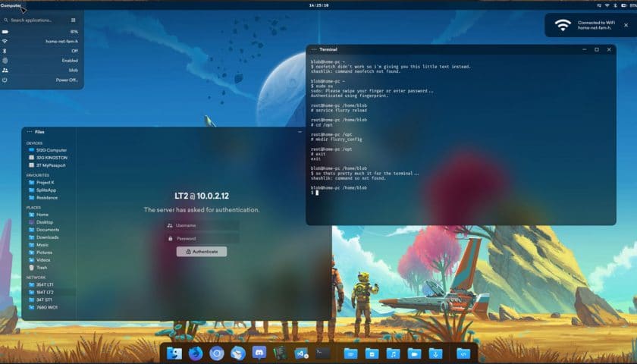Image resolution: width=637 pixels, height=364 pixels.
Task: Click the Bluetooth indicator in top-right tray
Action: point(615,6)
